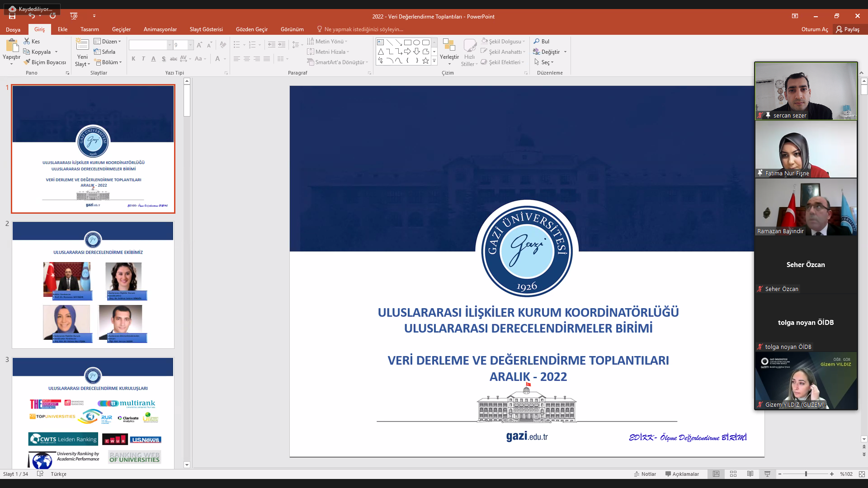The image size is (868, 488).
Task: Open the font size dropdown
Action: coord(190,45)
